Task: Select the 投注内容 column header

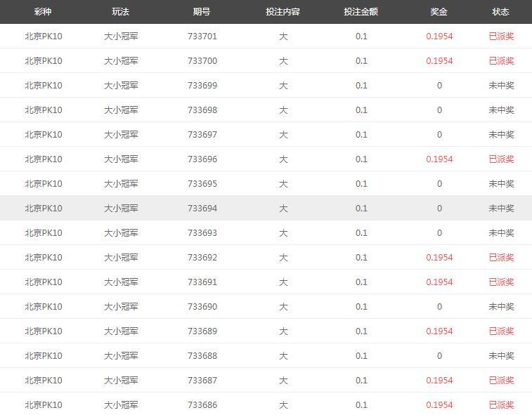Action: (x=283, y=12)
